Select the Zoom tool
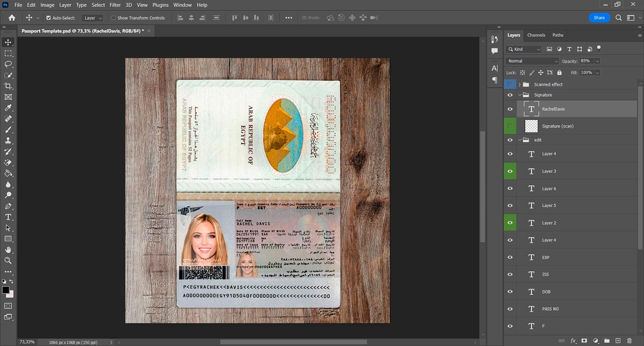Viewport: 644px width, 346px height. [8, 260]
